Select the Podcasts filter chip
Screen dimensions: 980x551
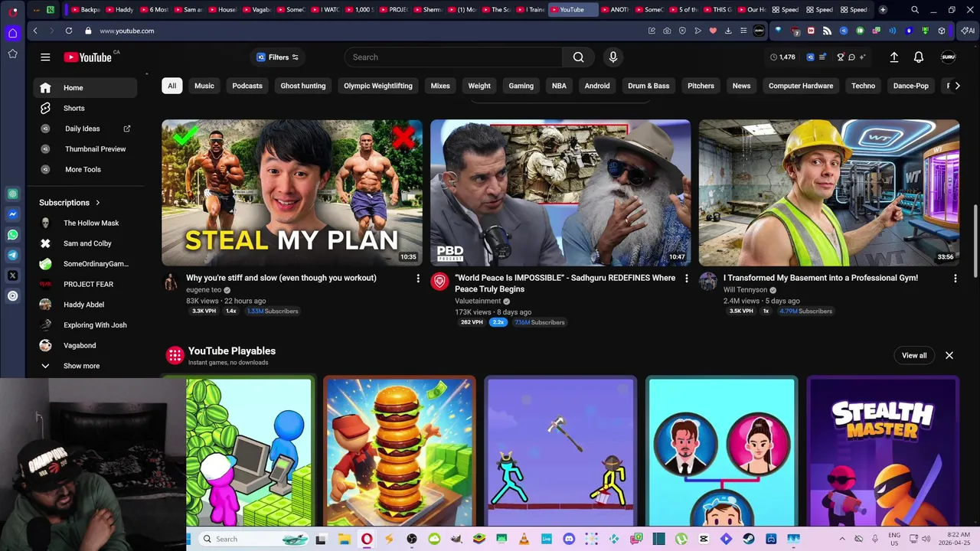click(247, 86)
